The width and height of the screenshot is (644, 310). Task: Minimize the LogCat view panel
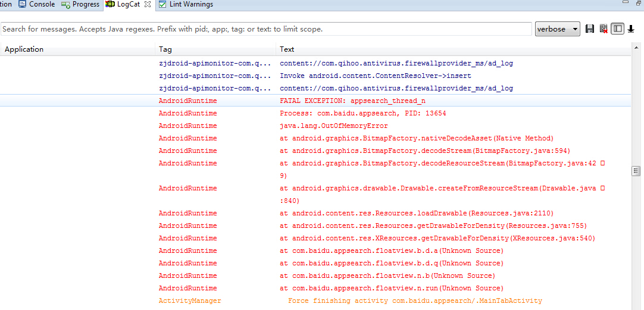(626, 2)
